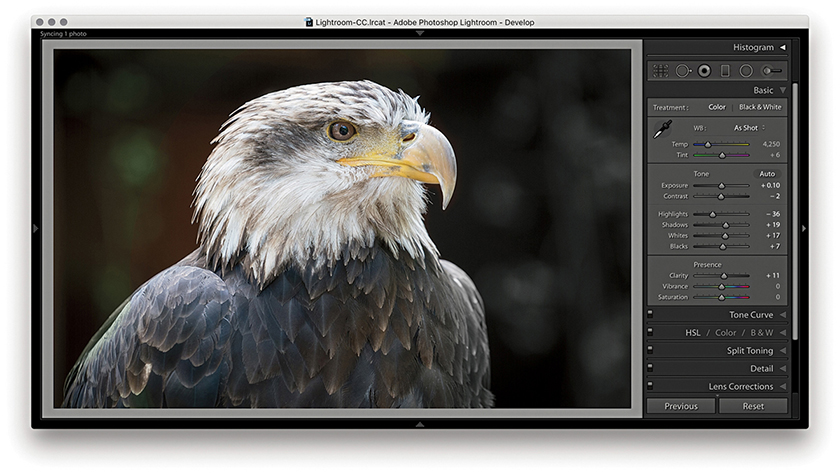This screenshot has width=840, height=473.
Task: Click the 'Presence' section label
Action: point(707,265)
